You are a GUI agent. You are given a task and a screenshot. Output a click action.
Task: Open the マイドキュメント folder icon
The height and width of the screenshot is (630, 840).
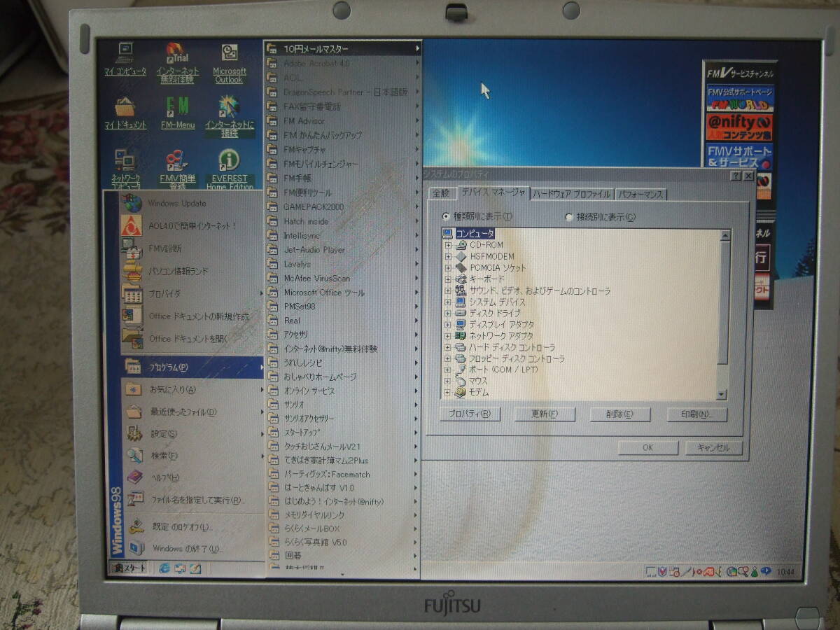pos(125,112)
